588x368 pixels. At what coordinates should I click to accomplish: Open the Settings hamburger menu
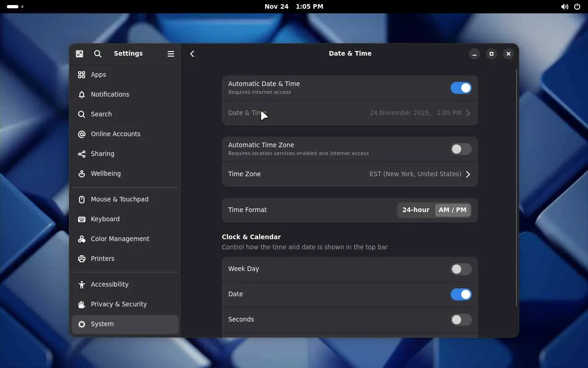pos(171,54)
